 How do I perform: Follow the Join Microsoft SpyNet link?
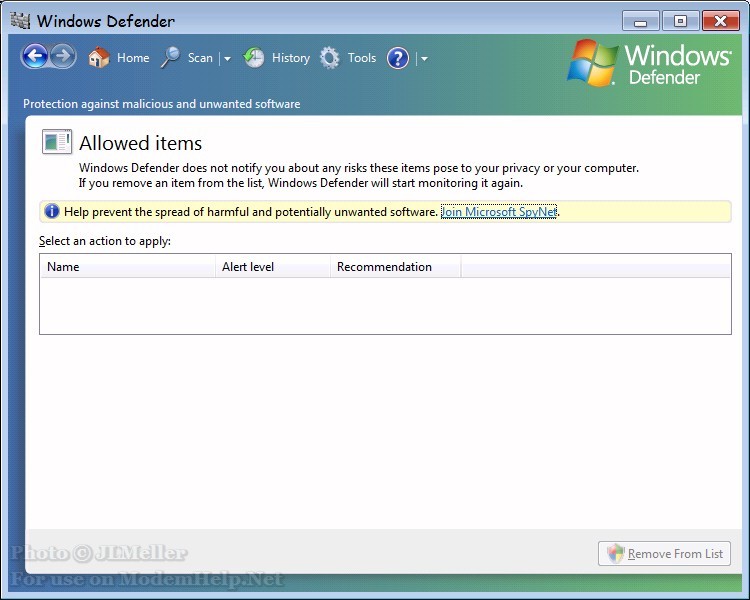point(499,211)
